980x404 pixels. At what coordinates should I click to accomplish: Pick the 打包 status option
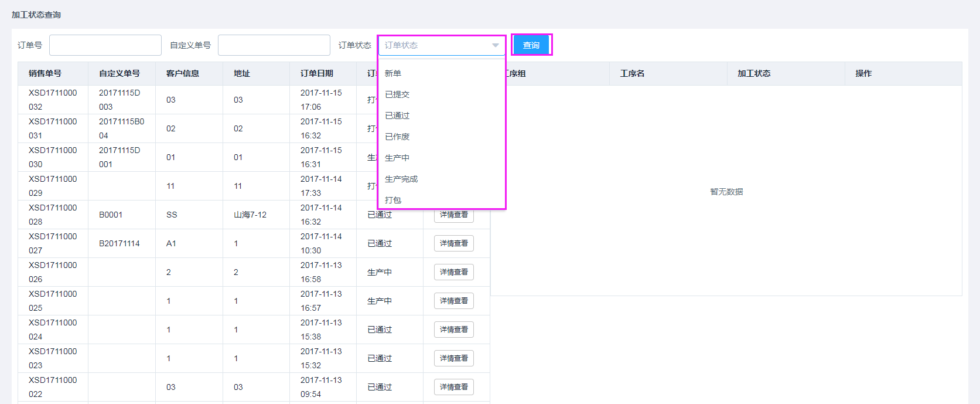pos(393,200)
